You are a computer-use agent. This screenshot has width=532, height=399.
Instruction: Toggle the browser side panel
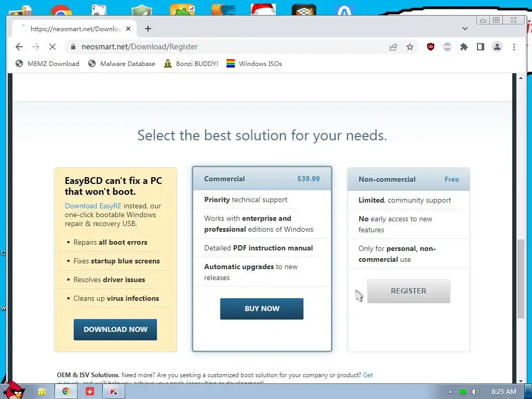point(481,47)
